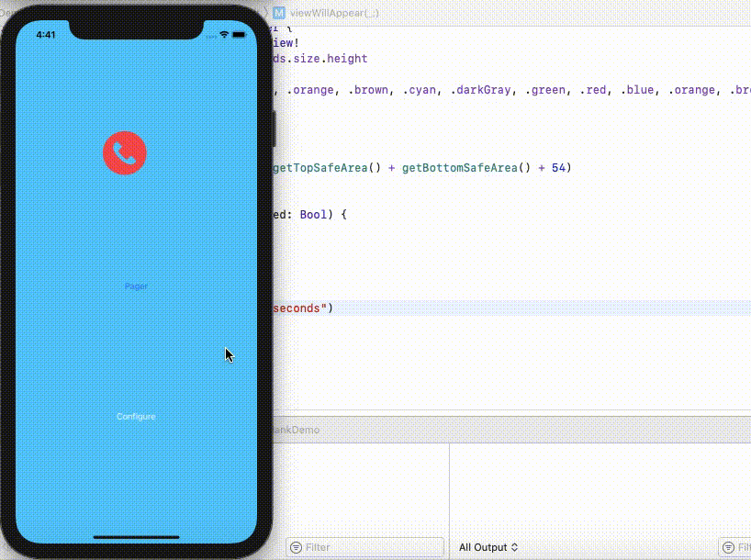
Task: Tap the Pager button in simulator
Action: pyautogui.click(x=136, y=286)
